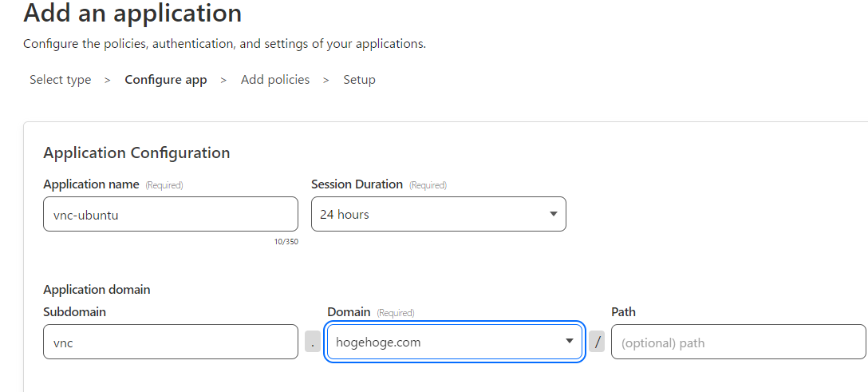Open the Add policies step

275,80
